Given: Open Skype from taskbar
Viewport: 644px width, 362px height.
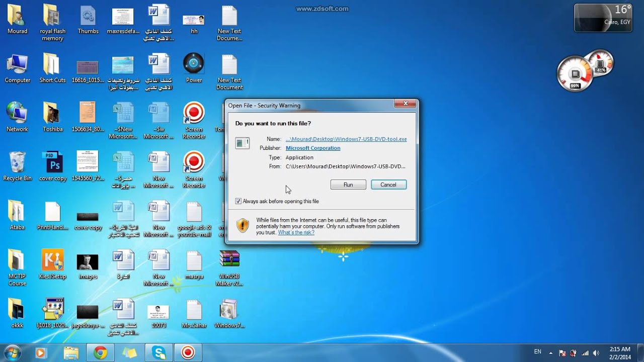Looking at the screenshot, I should tap(159, 353).
